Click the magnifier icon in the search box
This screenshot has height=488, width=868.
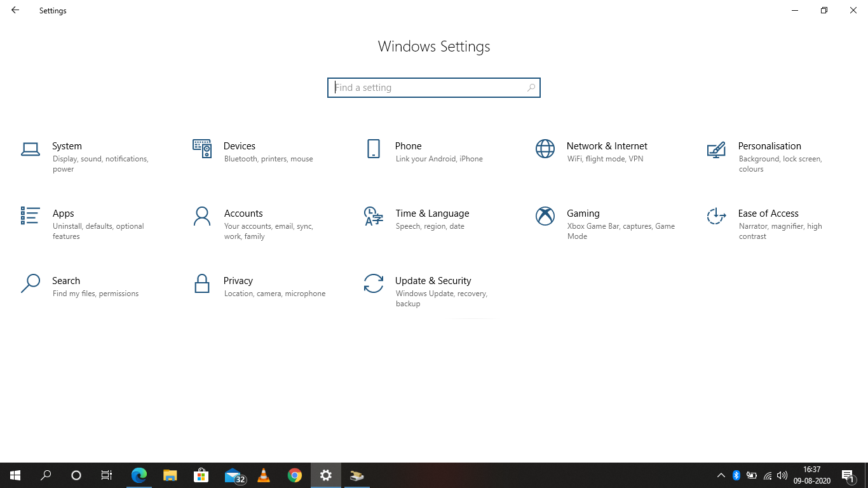[531, 88]
